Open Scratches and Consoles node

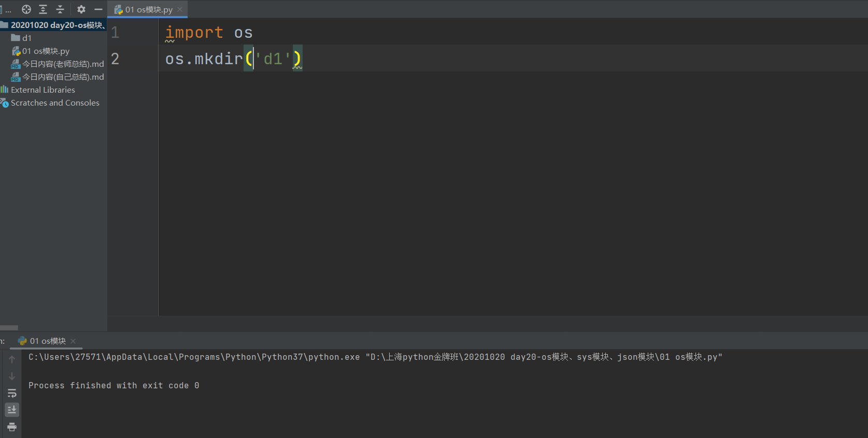point(55,103)
